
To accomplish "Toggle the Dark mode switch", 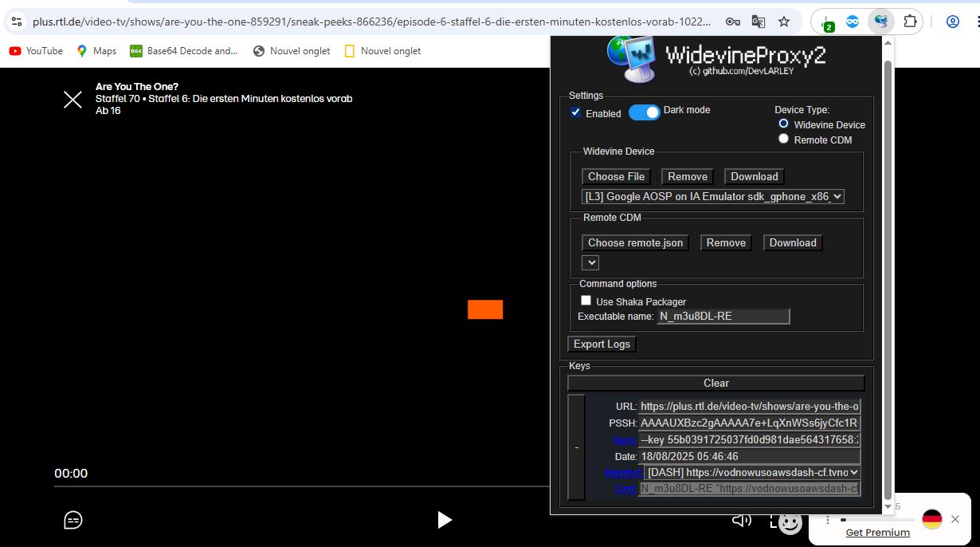I will coord(645,112).
